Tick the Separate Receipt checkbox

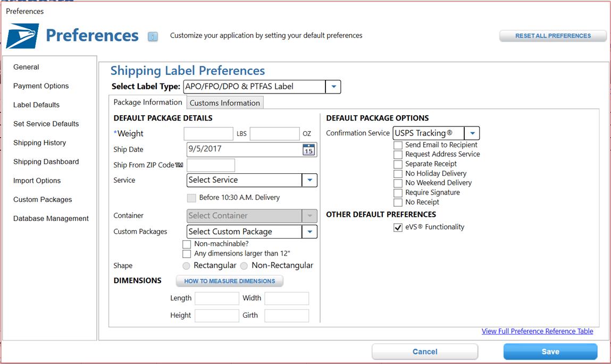398,164
